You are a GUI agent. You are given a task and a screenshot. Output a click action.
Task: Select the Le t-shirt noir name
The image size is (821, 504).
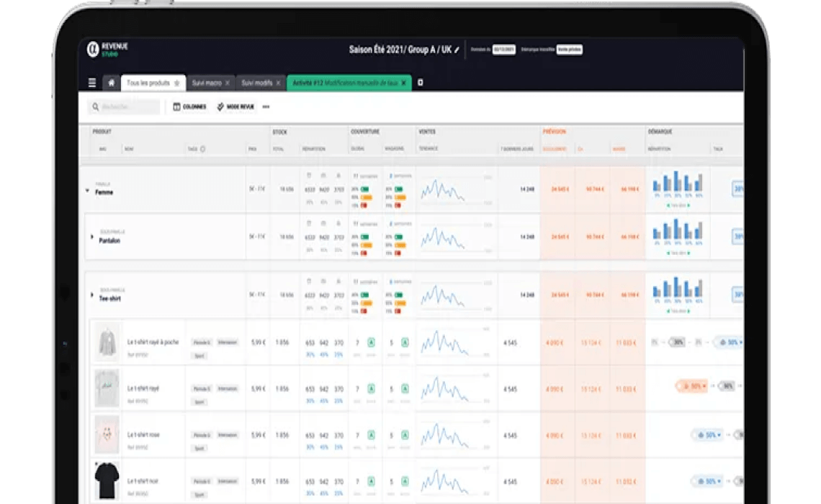pyautogui.click(x=143, y=481)
